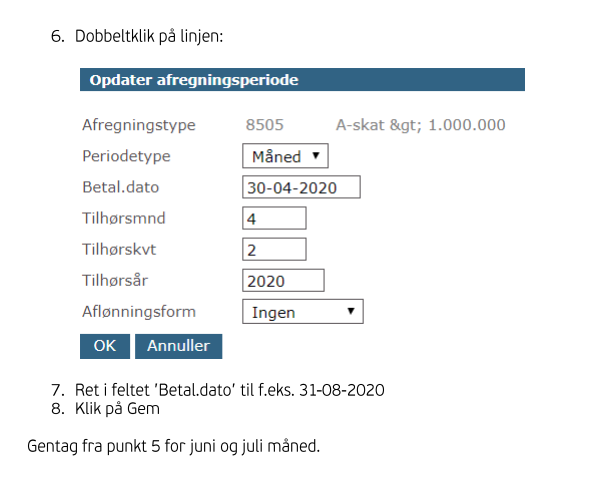This screenshot has height=485, width=609.
Task: Click the Afregningstype code 8505
Action: 264,125
